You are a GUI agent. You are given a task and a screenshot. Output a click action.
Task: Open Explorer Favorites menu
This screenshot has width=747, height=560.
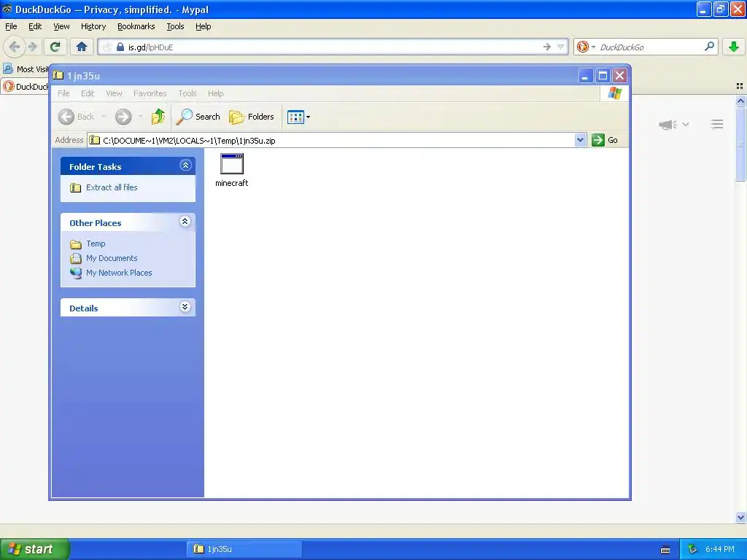coord(150,93)
